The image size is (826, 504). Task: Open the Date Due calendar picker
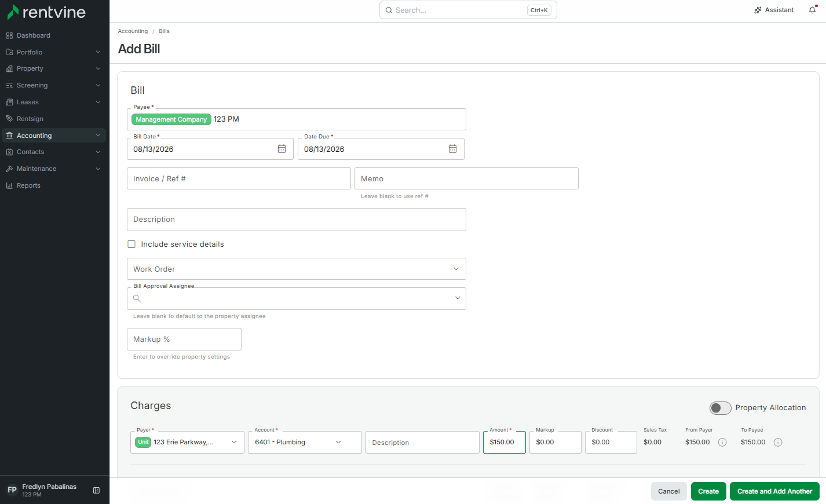click(x=452, y=149)
